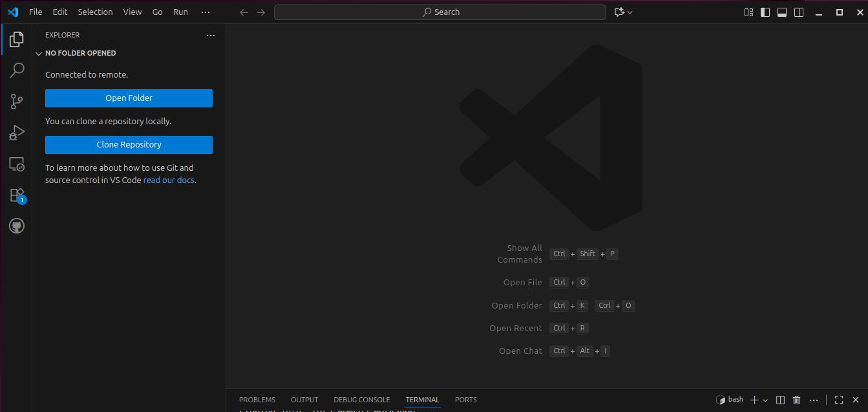Screen dimensions: 868x412
Task: Open the Selection menu
Action: (x=95, y=12)
